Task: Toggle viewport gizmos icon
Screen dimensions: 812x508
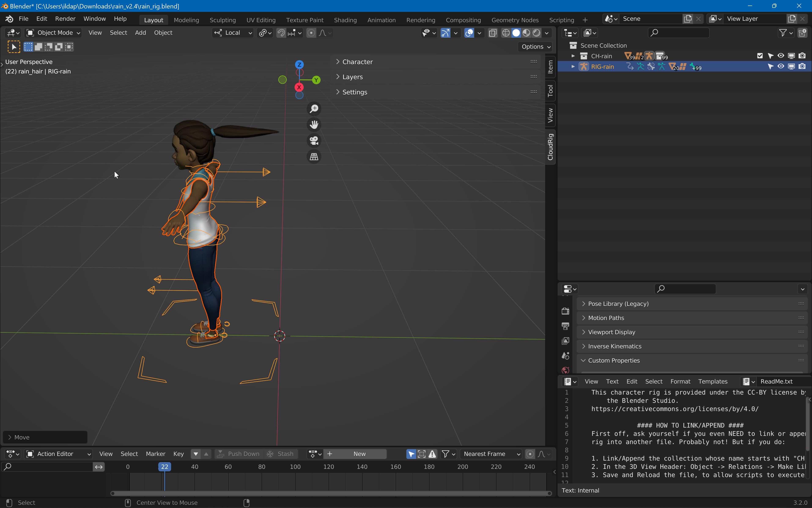Action: [x=445, y=33]
